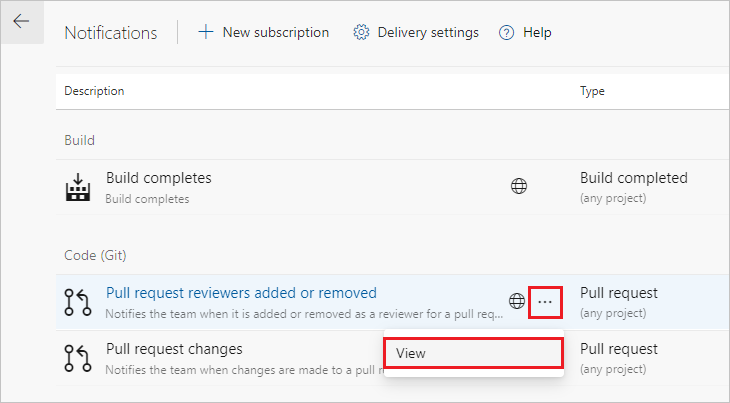This screenshot has height=403, width=730.
Task: Click the back arrow icon
Action: tap(21, 22)
